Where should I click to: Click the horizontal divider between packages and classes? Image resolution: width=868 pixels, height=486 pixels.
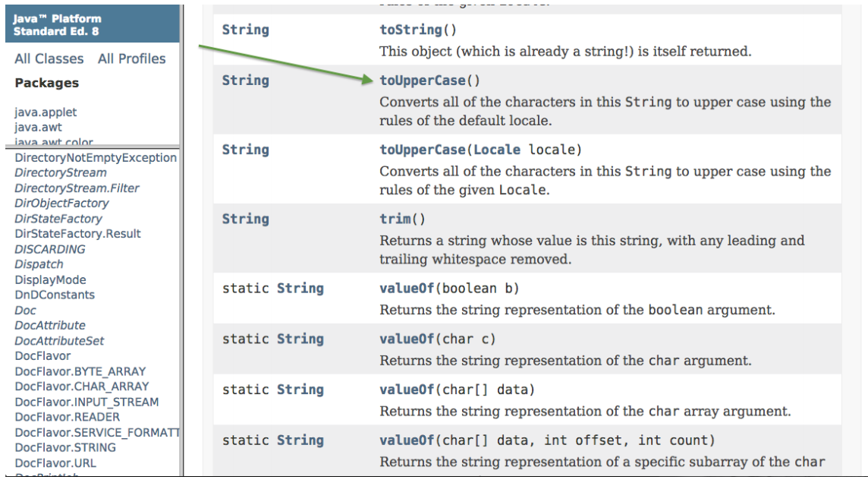click(90, 147)
